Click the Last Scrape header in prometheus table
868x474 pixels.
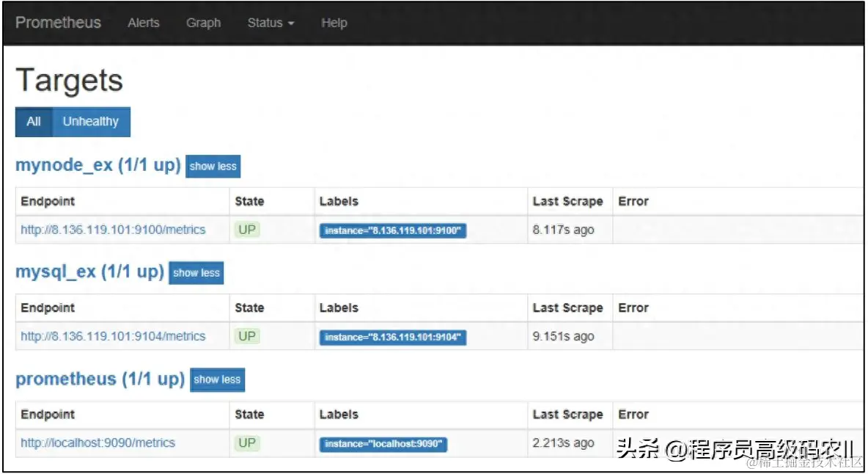click(567, 415)
